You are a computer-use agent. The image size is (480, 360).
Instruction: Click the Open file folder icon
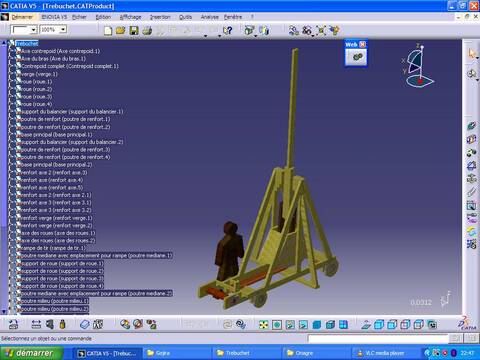tap(120, 31)
